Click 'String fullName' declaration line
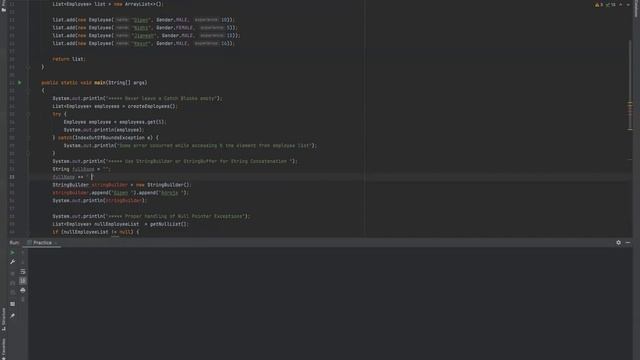The width and height of the screenshot is (640, 360). click(x=81, y=169)
